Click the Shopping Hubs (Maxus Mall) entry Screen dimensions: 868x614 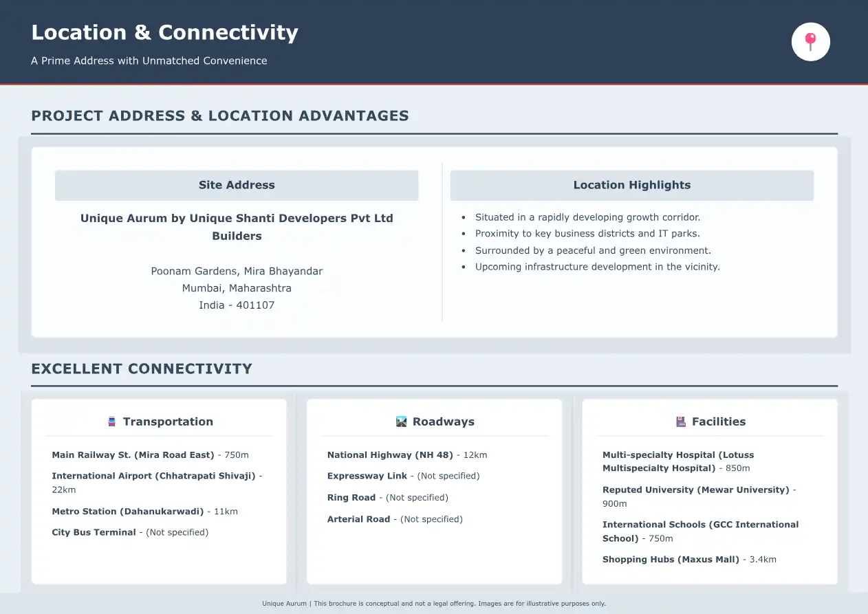pyautogui.click(x=688, y=560)
